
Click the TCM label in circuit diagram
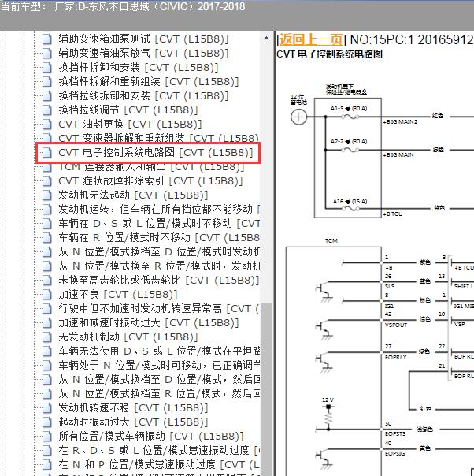(x=331, y=240)
